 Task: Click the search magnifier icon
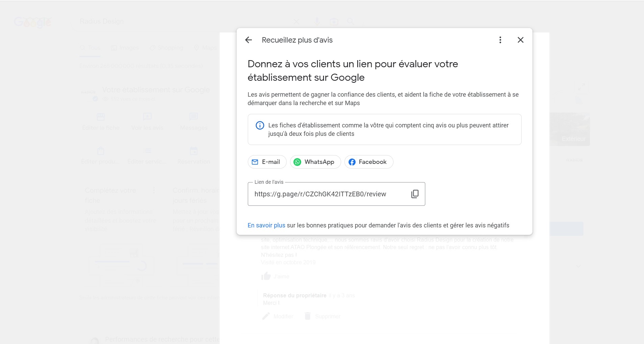(351, 22)
